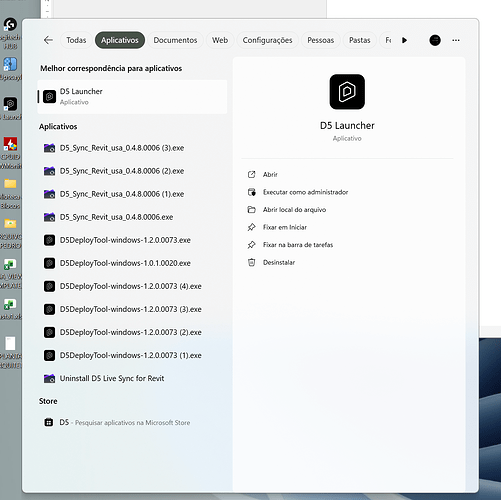Click the D5 Launcher best match result
The width and height of the screenshot is (501, 500).
132,97
